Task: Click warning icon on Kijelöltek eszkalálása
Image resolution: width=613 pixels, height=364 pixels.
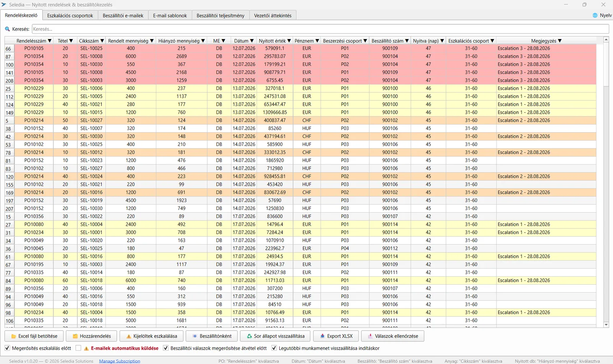Action: tap(129, 336)
